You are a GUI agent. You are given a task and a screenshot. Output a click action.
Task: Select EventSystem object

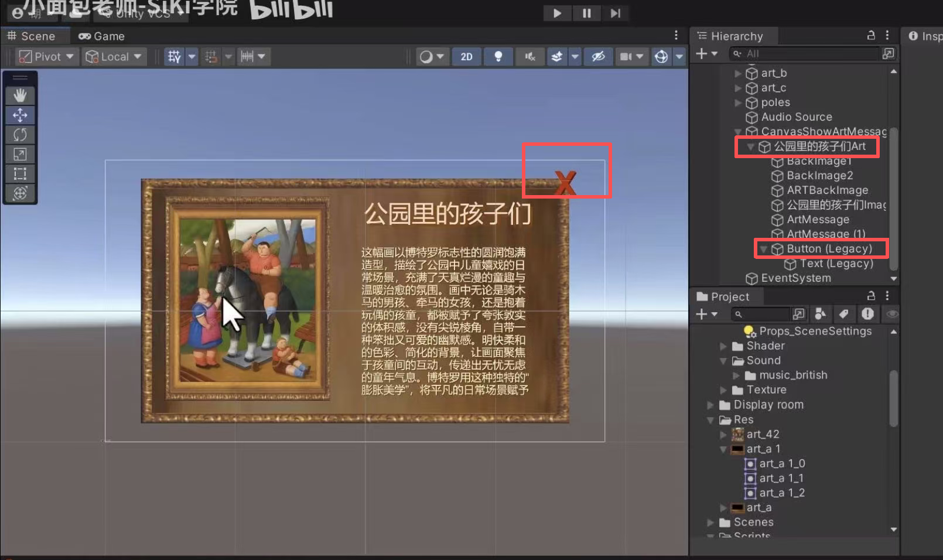(x=795, y=278)
